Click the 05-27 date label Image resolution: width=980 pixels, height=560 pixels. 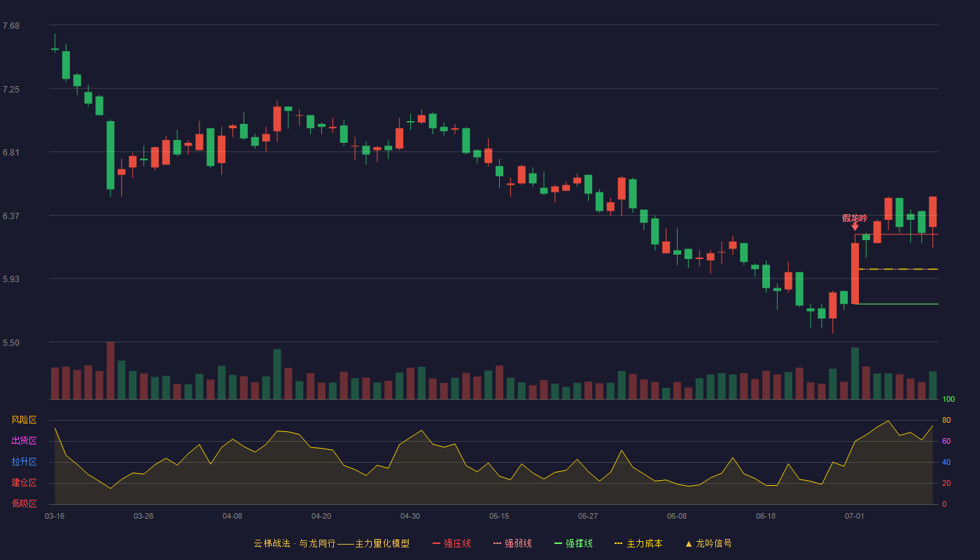tap(588, 516)
